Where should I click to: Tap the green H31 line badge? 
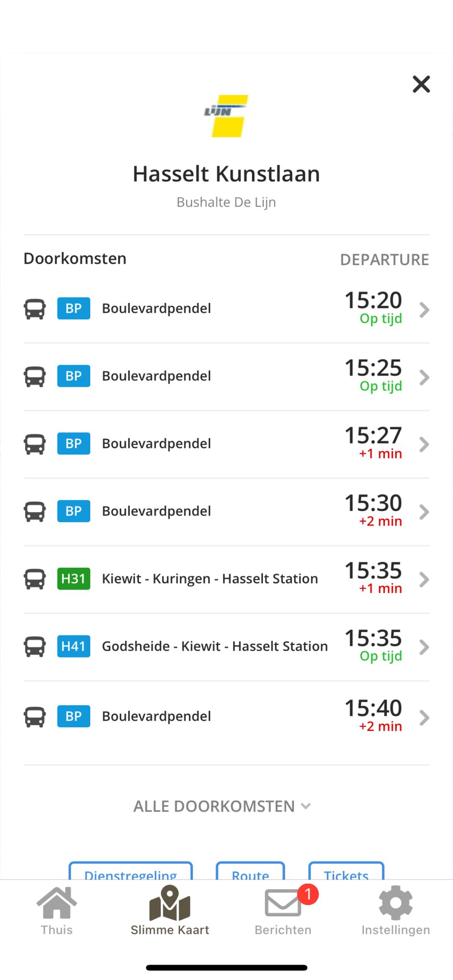pos(73,579)
